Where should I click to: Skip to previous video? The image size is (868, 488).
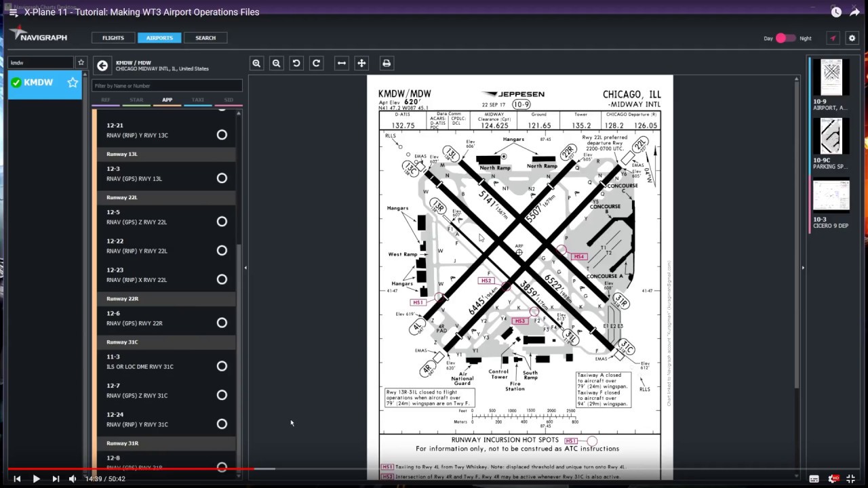point(17,479)
